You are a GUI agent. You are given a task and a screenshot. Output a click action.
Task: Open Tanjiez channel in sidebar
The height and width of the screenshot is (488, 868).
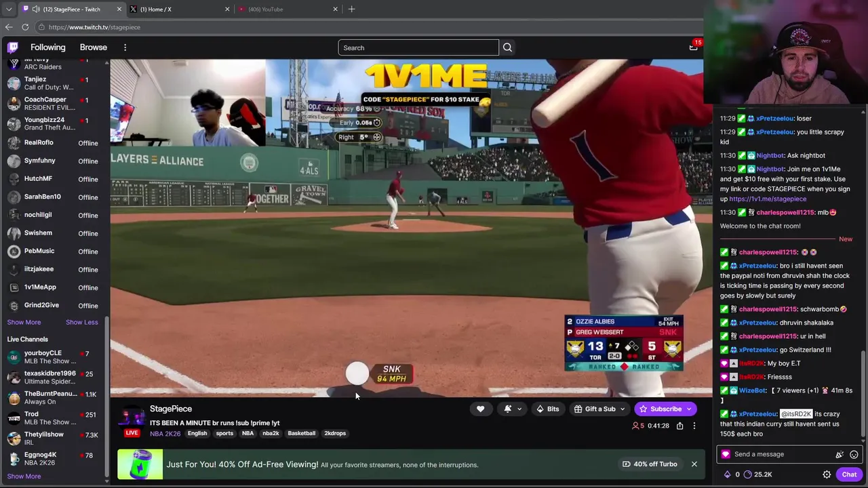point(54,83)
